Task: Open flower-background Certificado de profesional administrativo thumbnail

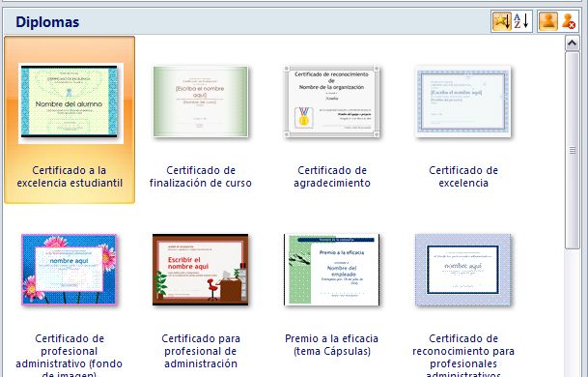Action: point(69,270)
